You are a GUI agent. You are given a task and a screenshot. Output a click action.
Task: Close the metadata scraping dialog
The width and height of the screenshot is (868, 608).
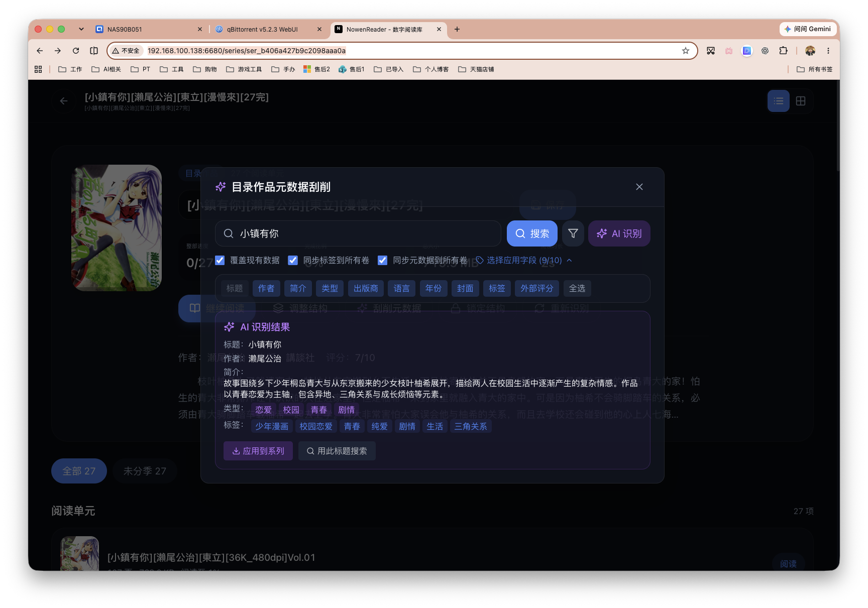pyautogui.click(x=639, y=187)
